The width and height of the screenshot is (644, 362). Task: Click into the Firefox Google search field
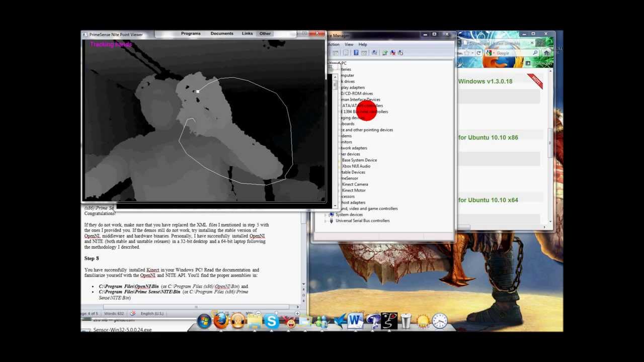(512, 53)
